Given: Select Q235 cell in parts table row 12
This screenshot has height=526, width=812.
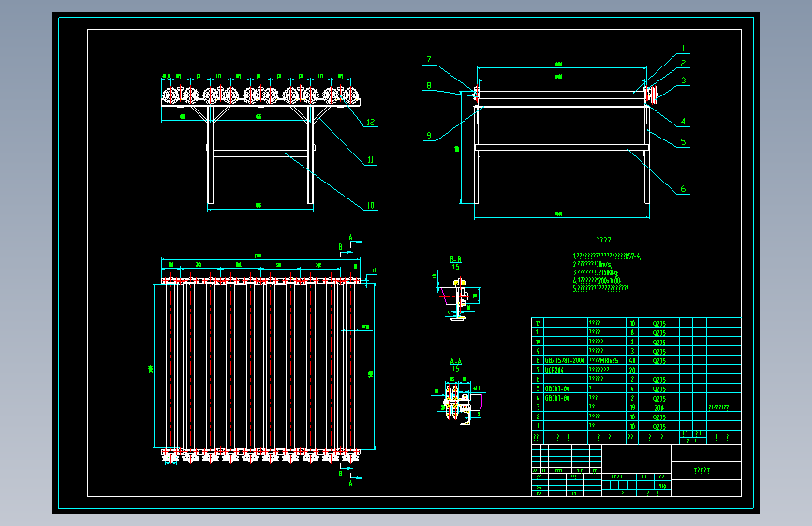Looking at the screenshot, I should [658, 324].
